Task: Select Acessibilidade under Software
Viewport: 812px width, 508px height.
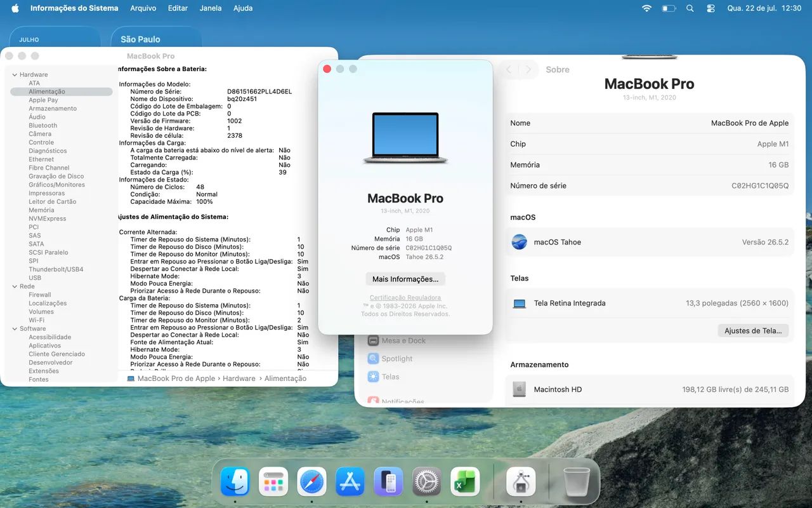Action: click(x=49, y=337)
